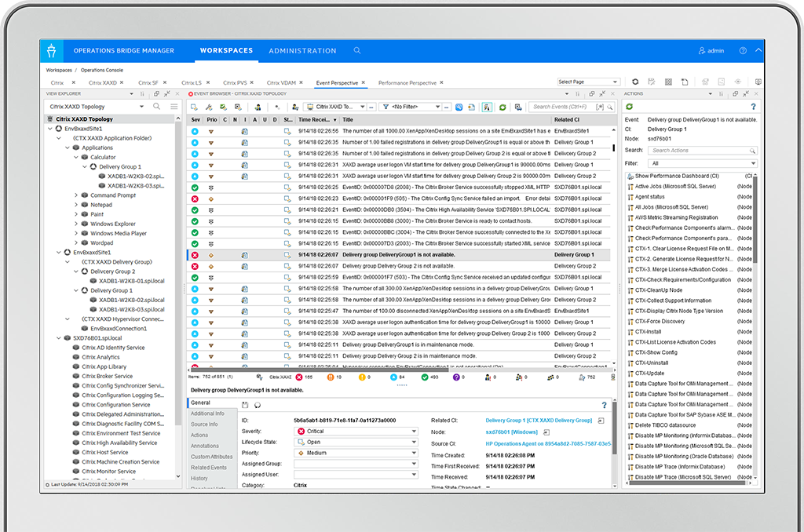Open the sxd76b01 [Windows] node link
The height and width of the screenshot is (532, 804).
pyautogui.click(x=512, y=432)
